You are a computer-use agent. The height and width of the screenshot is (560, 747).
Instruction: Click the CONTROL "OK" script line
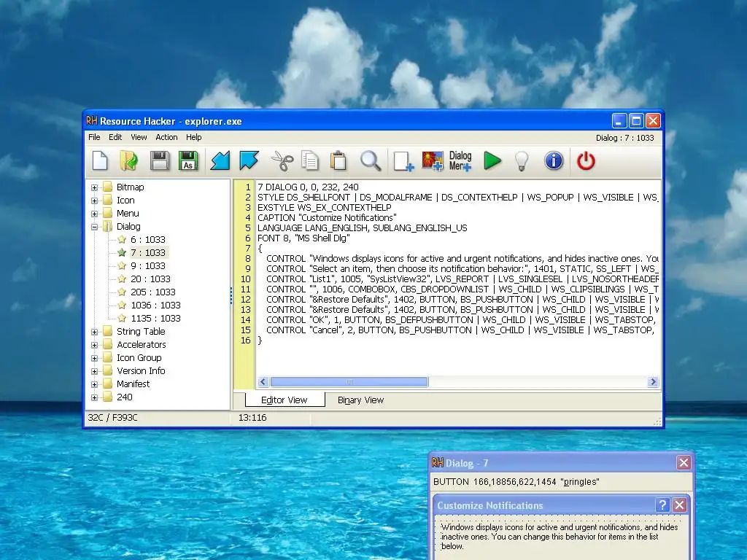(460, 320)
